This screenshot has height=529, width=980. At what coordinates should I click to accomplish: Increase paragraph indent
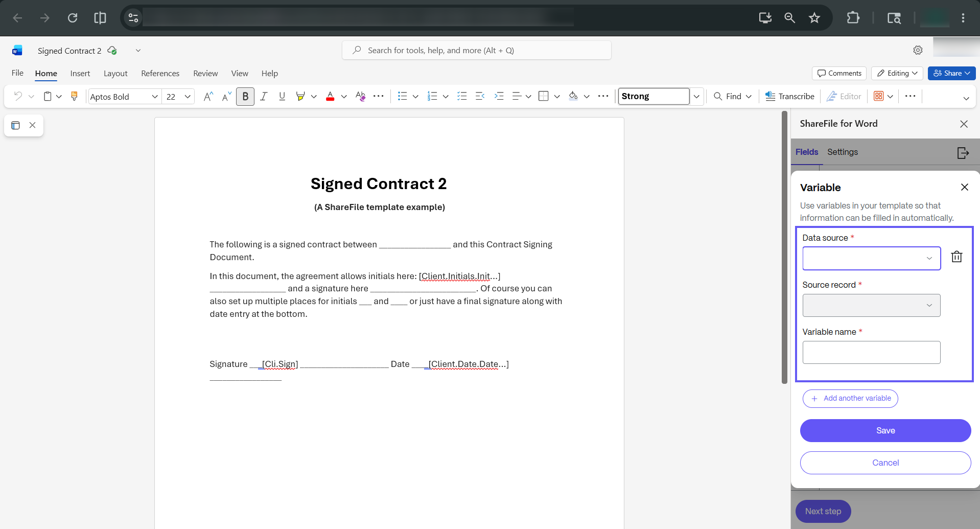[x=499, y=96]
